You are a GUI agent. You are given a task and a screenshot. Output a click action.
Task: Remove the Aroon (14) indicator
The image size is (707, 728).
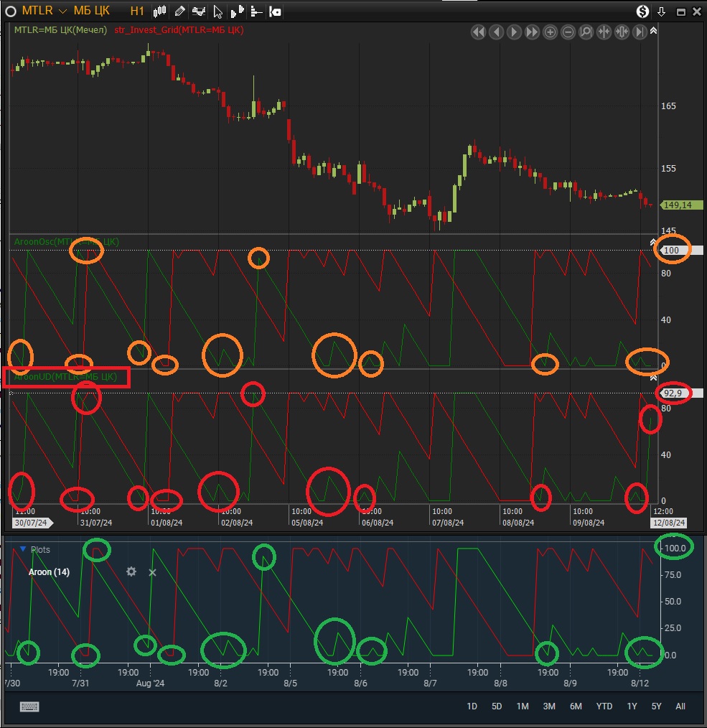click(152, 572)
